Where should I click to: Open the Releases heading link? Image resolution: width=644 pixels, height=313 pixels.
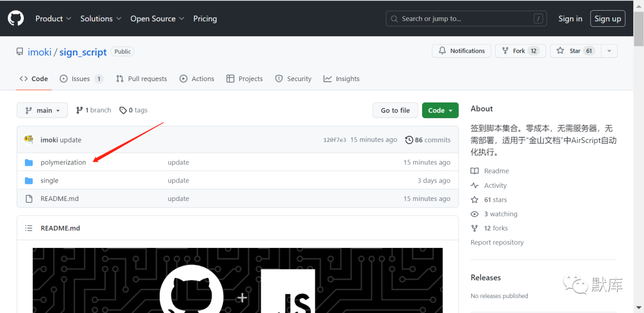pyautogui.click(x=485, y=278)
